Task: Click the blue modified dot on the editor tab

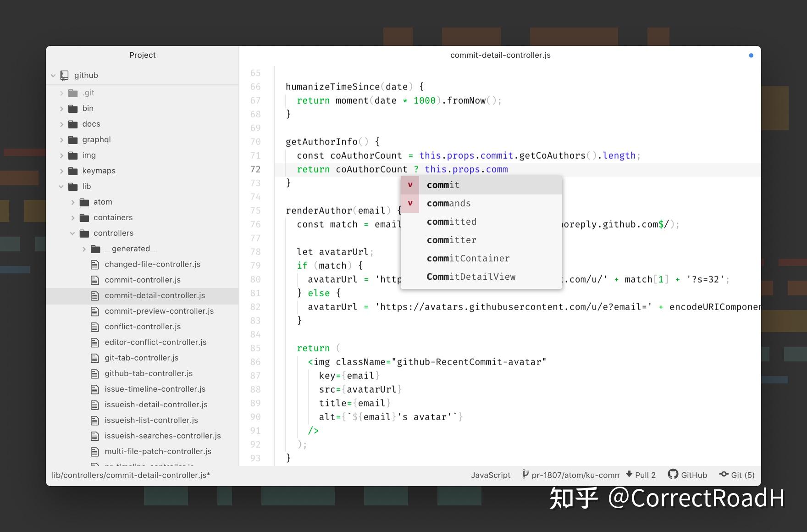Action: click(751, 55)
